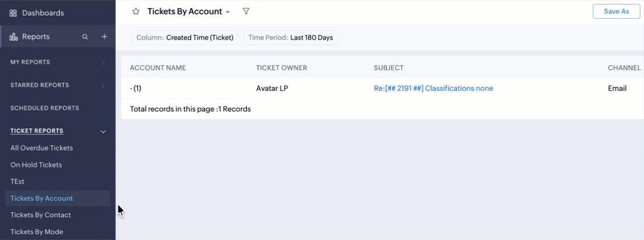Open the Column Created Time filter
Viewport: 644px width, 240px height.
click(x=185, y=38)
